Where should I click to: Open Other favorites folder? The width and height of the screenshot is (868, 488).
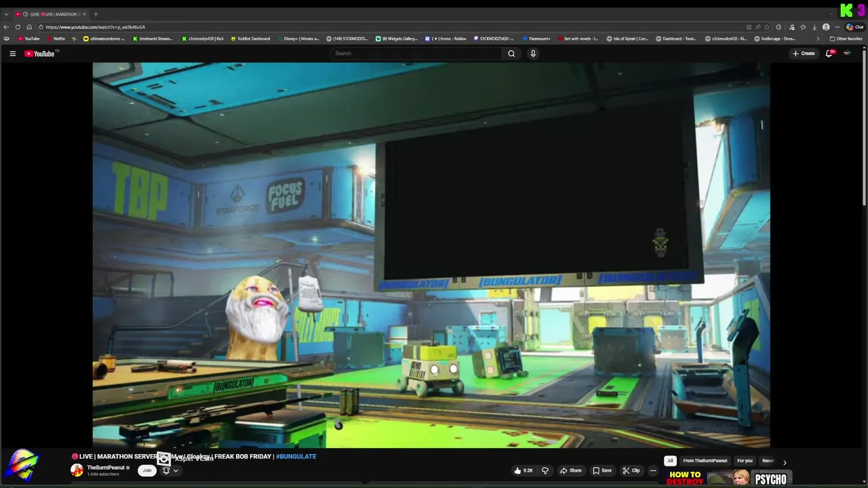click(846, 39)
